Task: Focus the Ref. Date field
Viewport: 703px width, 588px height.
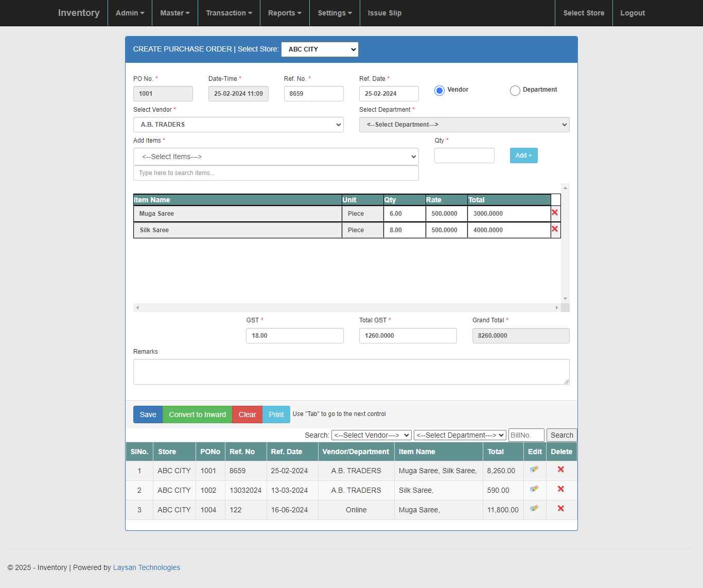Action: (389, 94)
